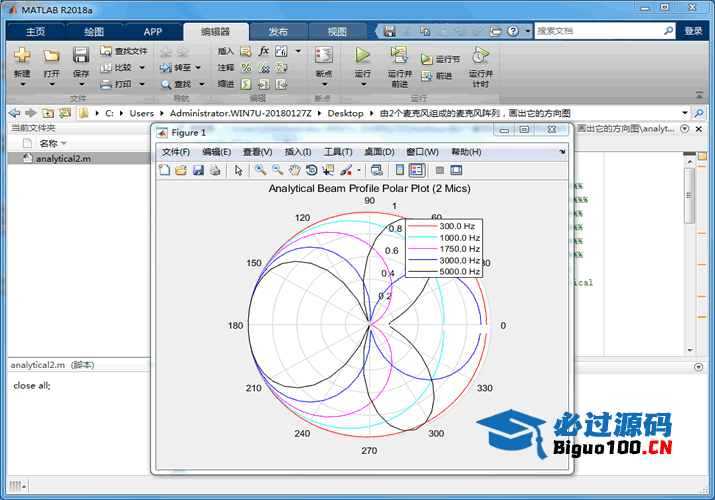Open the 工具(T) menu in Figure 1
This screenshot has width=715, height=500.
pyautogui.click(x=338, y=152)
